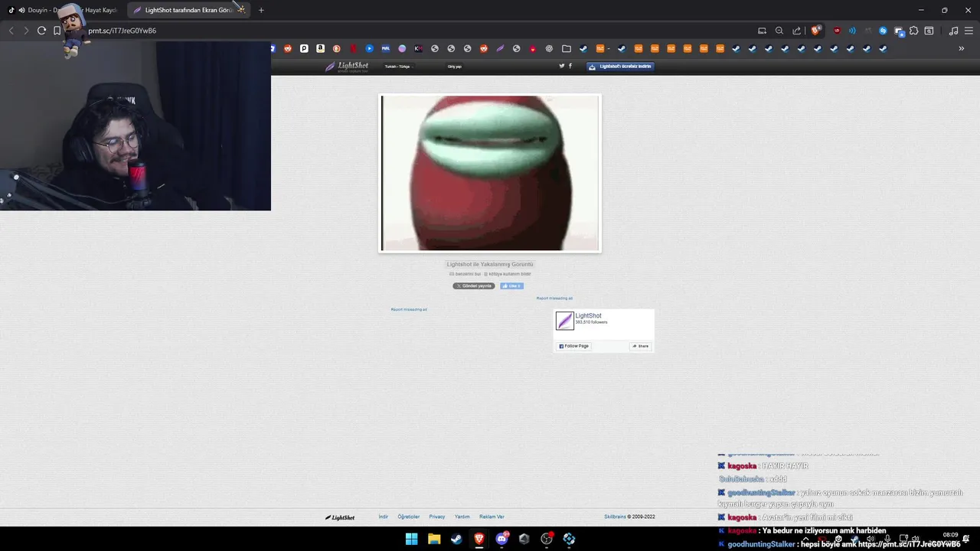The width and height of the screenshot is (980, 551).
Task: Open the browser main menu hamburger
Action: point(969,31)
